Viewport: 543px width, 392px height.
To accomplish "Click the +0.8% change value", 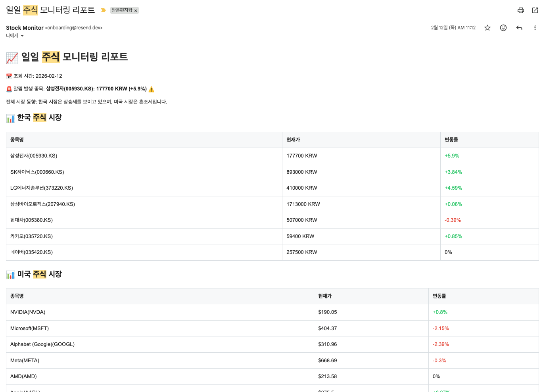I will point(440,312).
